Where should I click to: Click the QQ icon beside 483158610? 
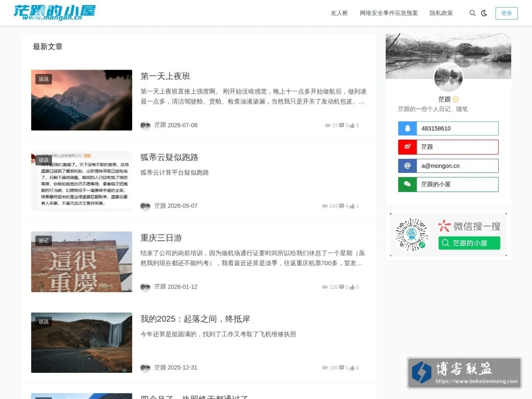pyautogui.click(x=407, y=129)
